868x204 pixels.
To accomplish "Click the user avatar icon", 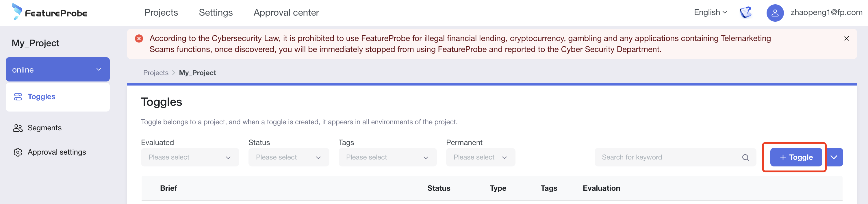I will click(775, 13).
